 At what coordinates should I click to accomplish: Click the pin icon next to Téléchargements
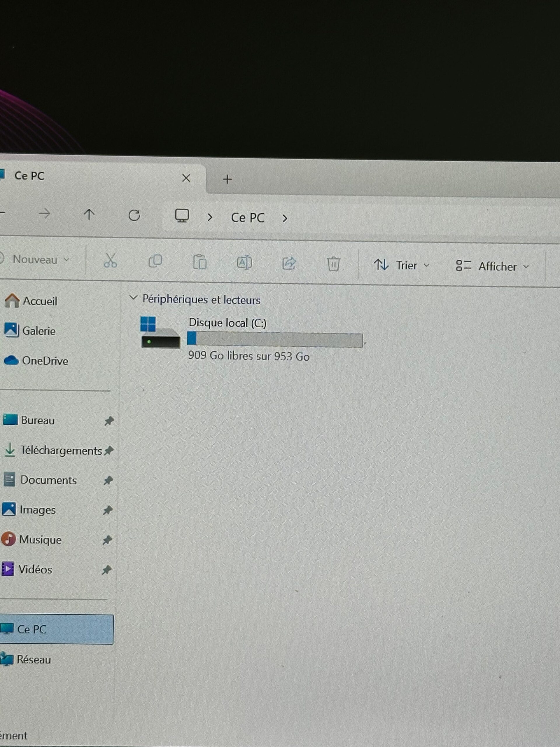pyautogui.click(x=109, y=451)
